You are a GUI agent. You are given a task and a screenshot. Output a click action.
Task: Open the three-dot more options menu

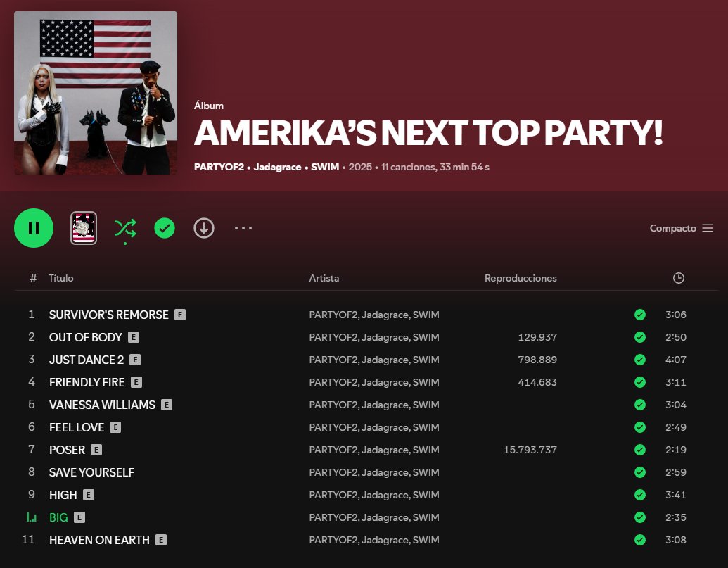coord(243,228)
